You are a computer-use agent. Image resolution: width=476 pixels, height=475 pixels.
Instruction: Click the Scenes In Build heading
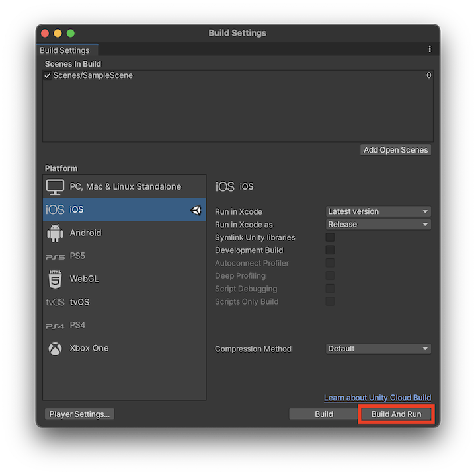pos(73,64)
